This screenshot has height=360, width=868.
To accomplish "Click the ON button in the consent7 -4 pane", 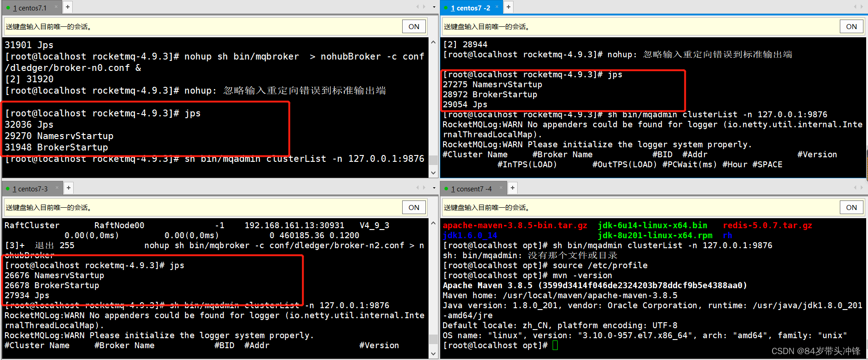I will (852, 207).
